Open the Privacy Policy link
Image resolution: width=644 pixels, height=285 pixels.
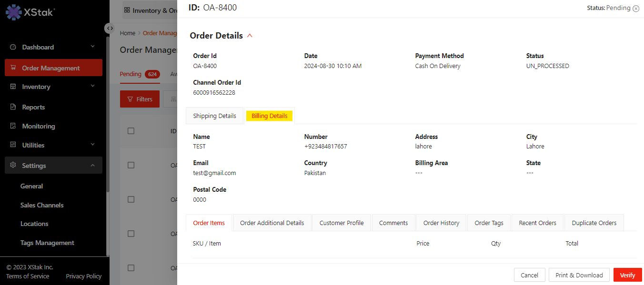tap(83, 276)
